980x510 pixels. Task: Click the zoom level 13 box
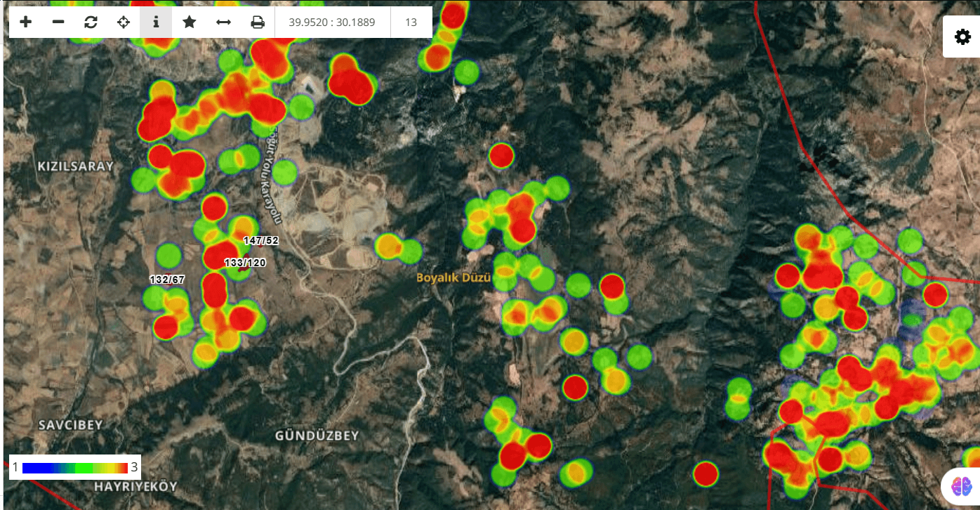tap(411, 22)
